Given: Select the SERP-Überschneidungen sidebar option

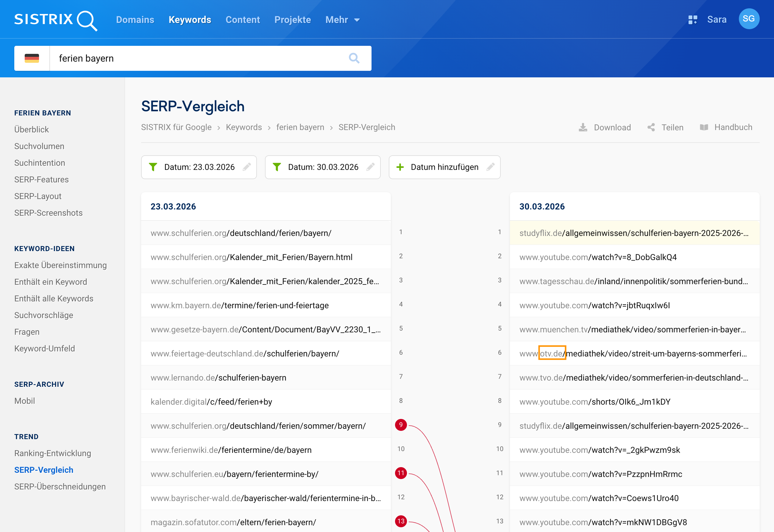Looking at the screenshot, I should [60, 486].
